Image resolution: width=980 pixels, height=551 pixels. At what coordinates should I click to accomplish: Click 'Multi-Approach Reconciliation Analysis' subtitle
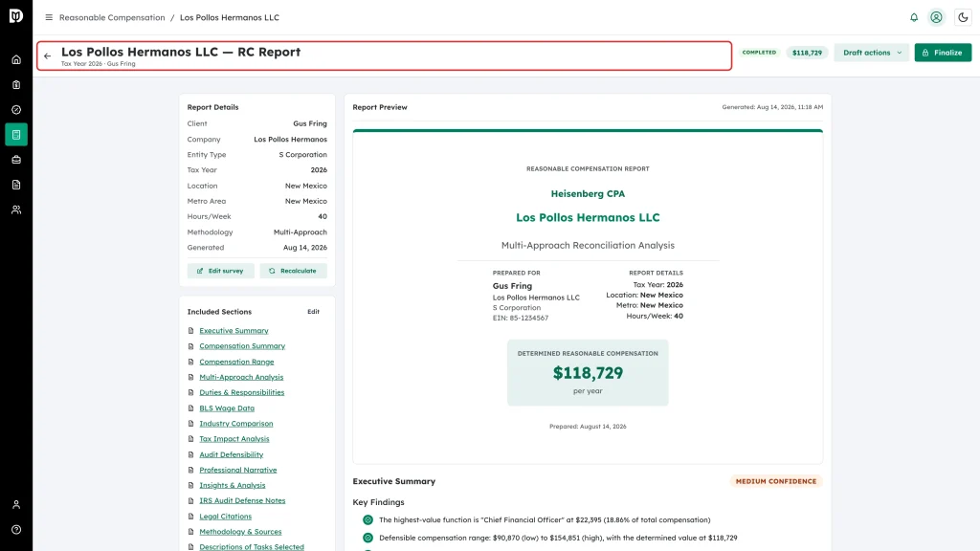[x=588, y=246]
